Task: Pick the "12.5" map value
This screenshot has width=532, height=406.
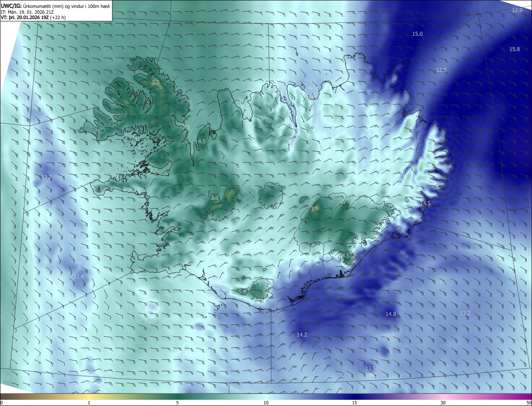Action: click(441, 70)
